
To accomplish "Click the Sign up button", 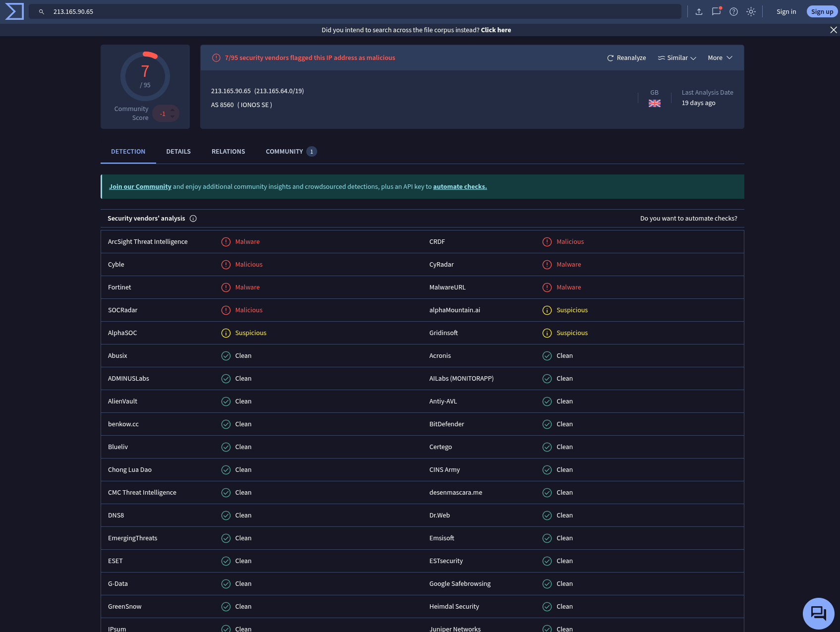I will pos(822,11).
